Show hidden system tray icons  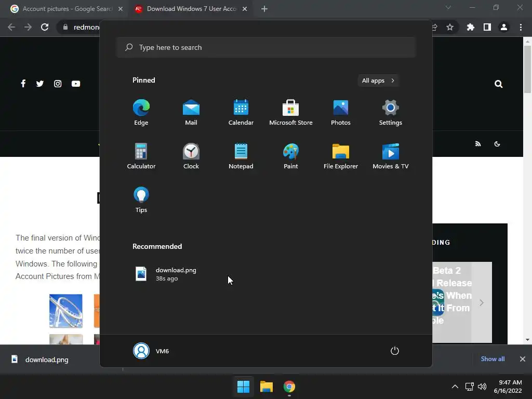coord(455,387)
